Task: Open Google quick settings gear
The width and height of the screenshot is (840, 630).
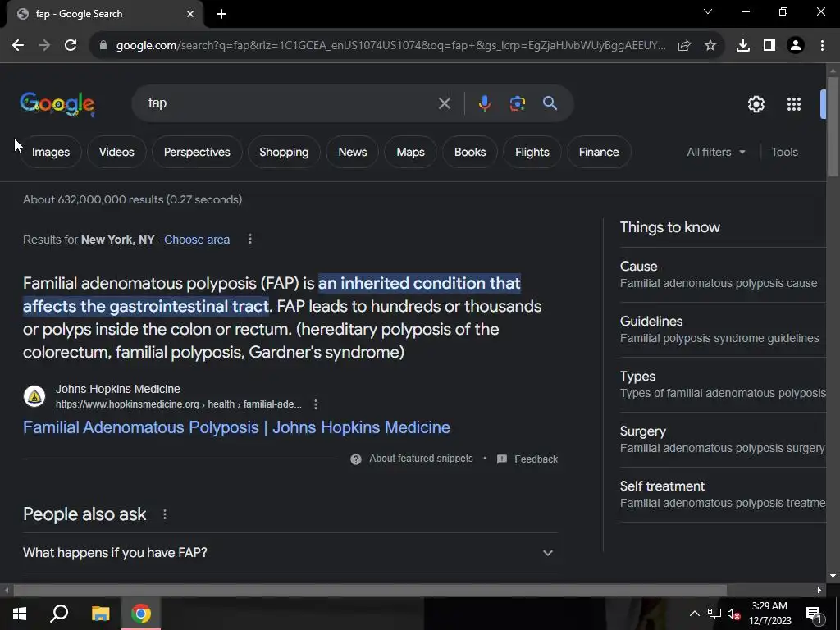Action: pos(756,104)
